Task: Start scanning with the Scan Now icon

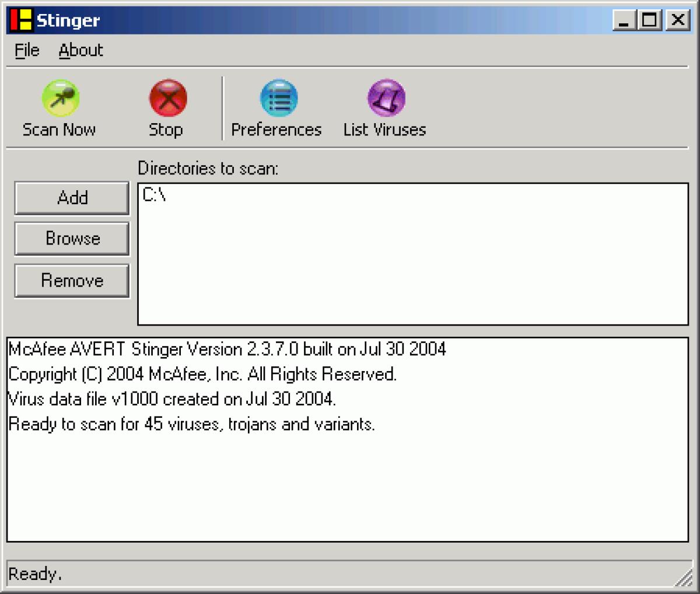Action: pos(60,98)
